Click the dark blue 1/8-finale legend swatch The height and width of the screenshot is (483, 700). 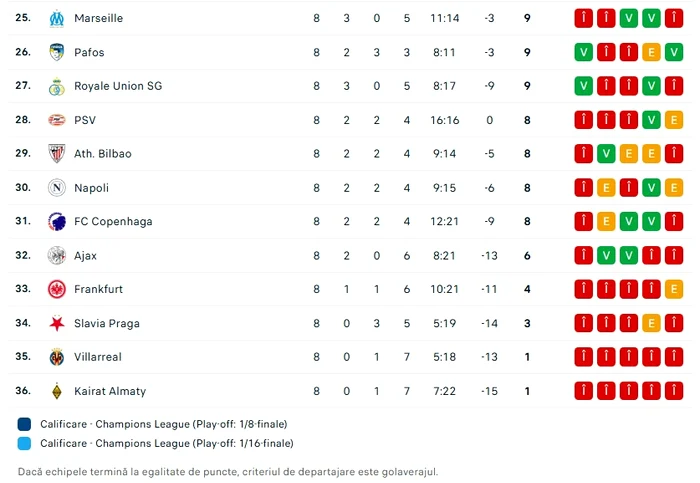tap(24, 424)
